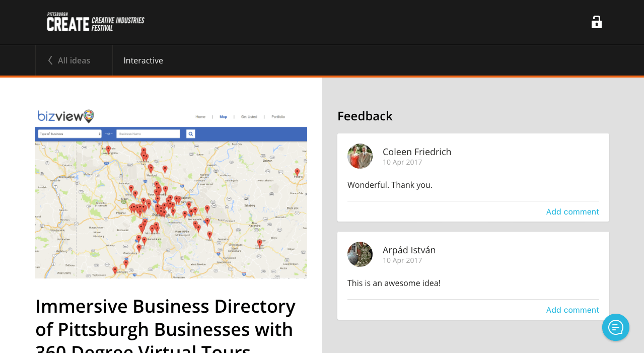644x353 pixels.
Task: Click Coleen Friedrich's name in feedback
Action: (417, 152)
